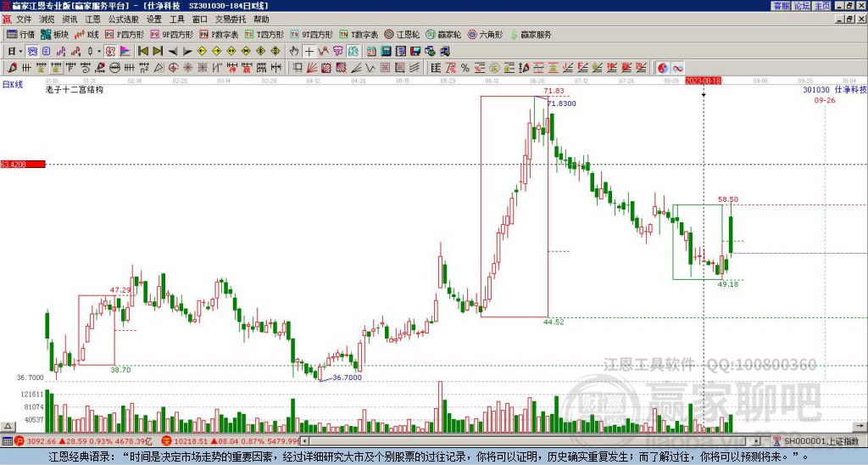Open the T四方形 tool
The height and width of the screenshot is (465, 868).
point(264,34)
